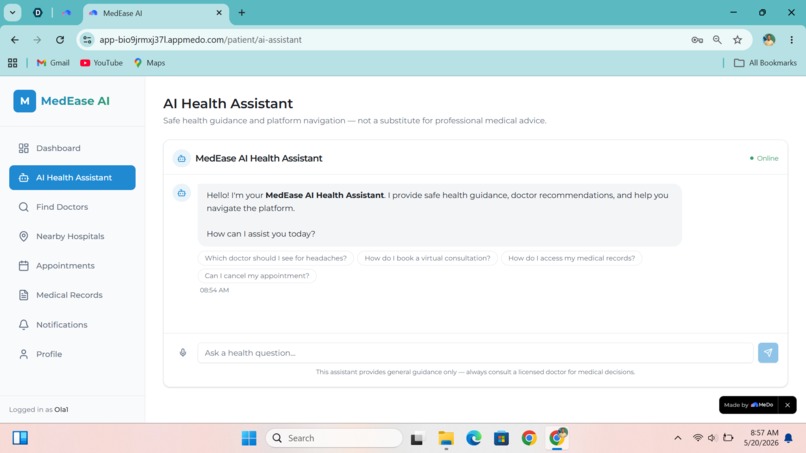Close the Made by MeDo badge

tap(787, 405)
